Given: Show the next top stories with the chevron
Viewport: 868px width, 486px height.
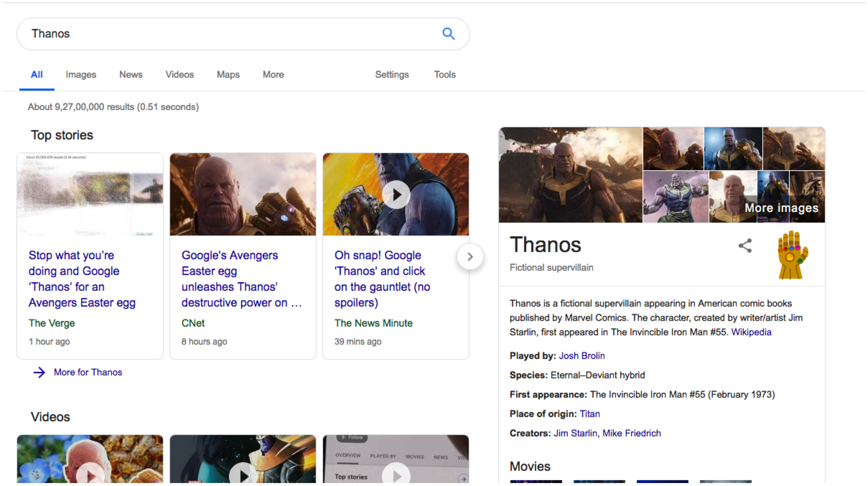Looking at the screenshot, I should [470, 257].
